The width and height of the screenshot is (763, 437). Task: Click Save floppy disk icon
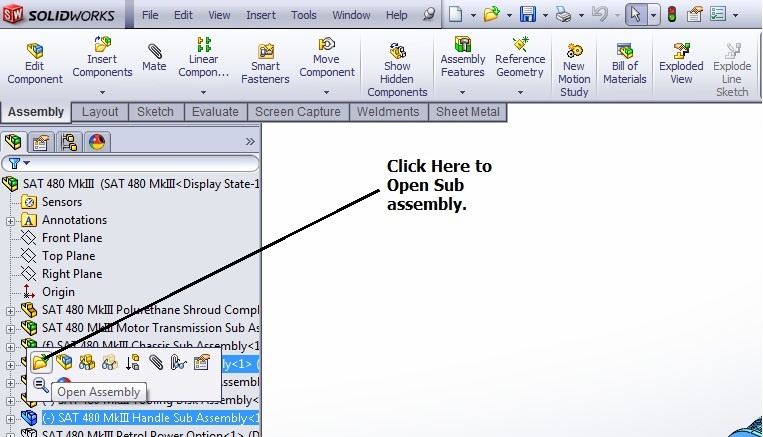[x=527, y=15]
